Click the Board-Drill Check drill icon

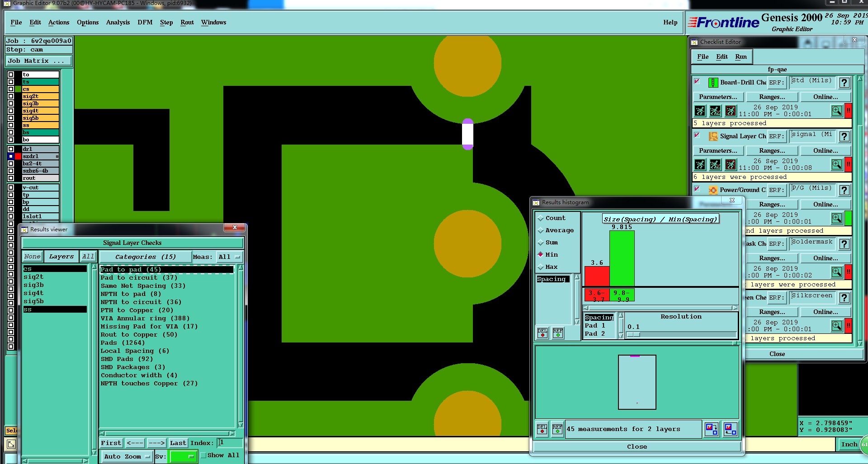tap(713, 83)
